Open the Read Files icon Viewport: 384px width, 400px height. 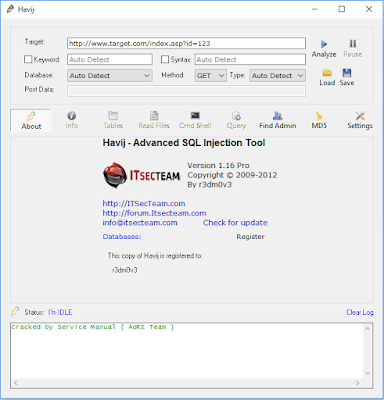[x=154, y=116]
